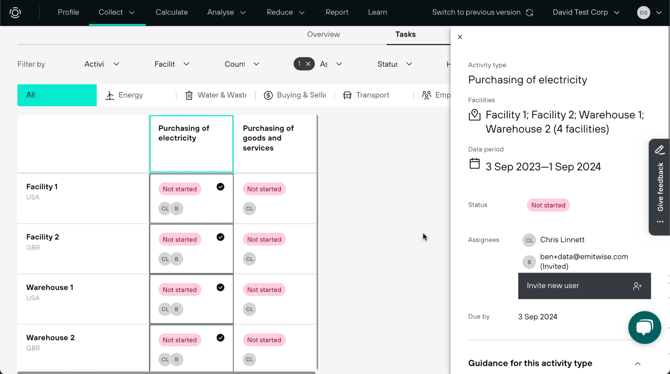The width and height of the screenshot is (670, 374).
Task: Click CL avatar in Facility 1 goods cell
Action: click(x=250, y=209)
